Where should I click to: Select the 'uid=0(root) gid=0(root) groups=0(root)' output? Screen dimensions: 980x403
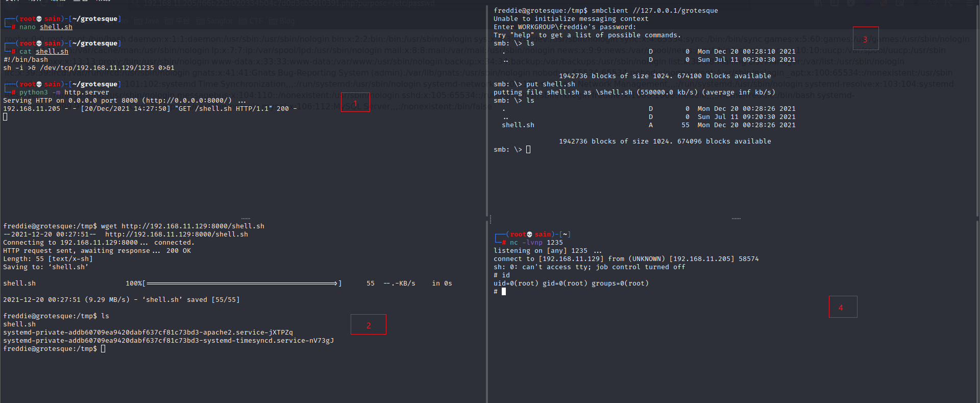(571, 283)
